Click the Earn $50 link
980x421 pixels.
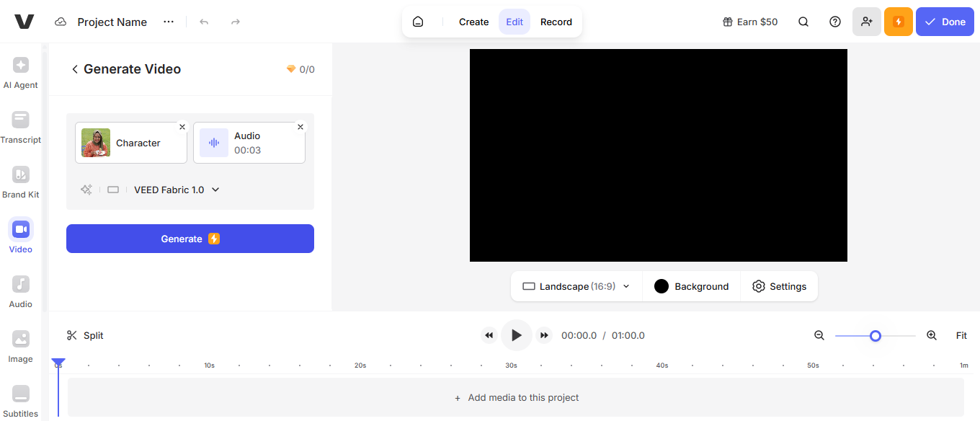click(x=749, y=22)
